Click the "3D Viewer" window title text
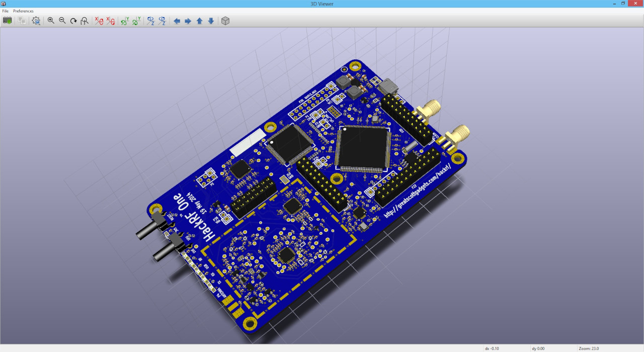 click(322, 4)
